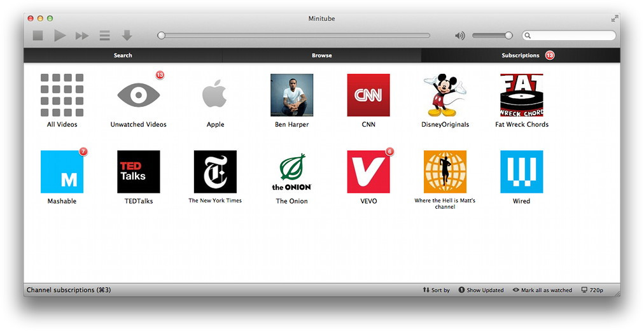
Task: Click the 'All Videos' label
Action: click(62, 124)
